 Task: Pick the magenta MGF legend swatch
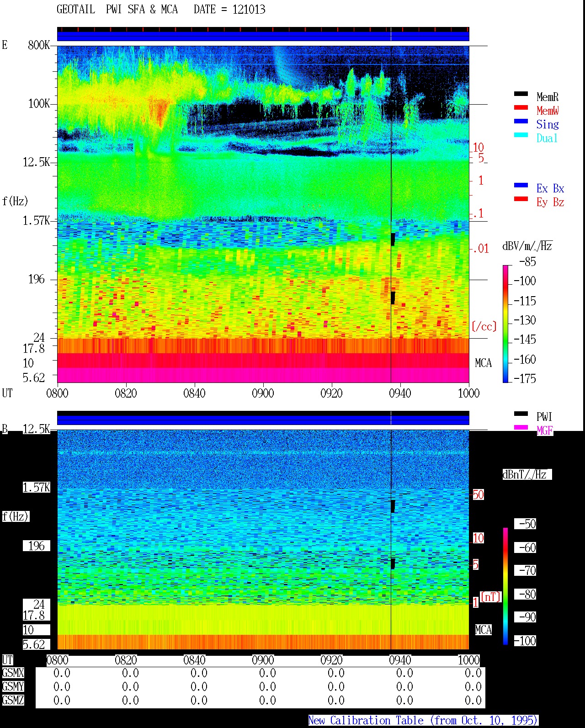(x=521, y=428)
